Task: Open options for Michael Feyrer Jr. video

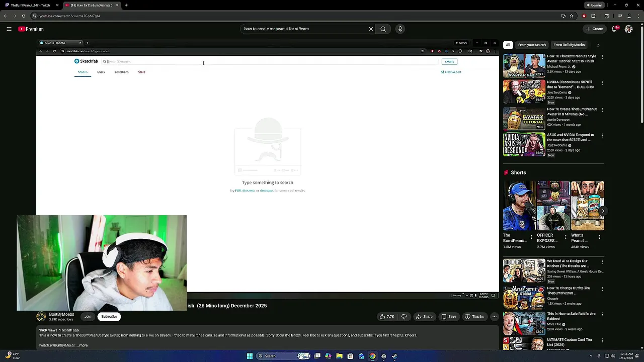Action: click(602, 57)
